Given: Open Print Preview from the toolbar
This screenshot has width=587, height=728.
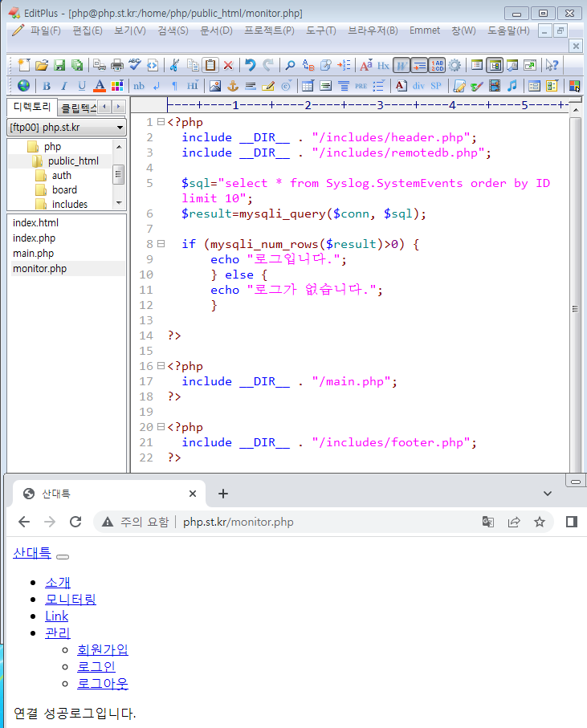Looking at the screenshot, I should point(99,65).
